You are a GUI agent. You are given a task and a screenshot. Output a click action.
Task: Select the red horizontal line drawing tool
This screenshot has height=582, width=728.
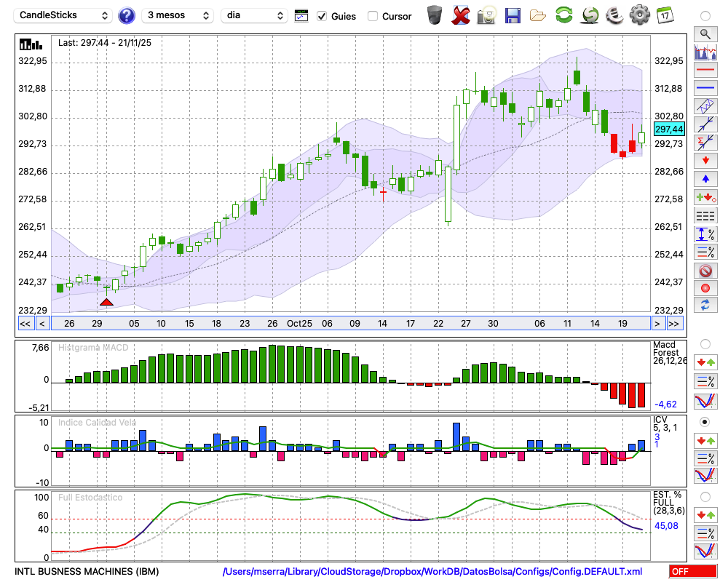pyautogui.click(x=705, y=71)
